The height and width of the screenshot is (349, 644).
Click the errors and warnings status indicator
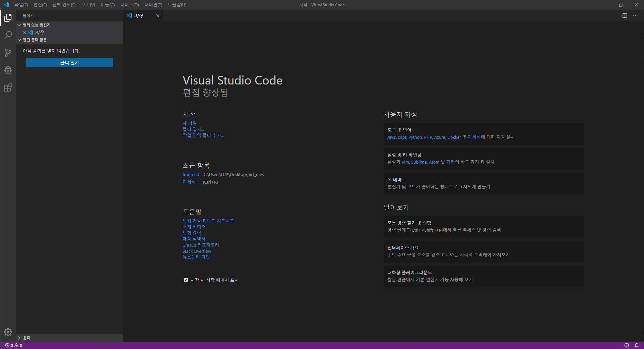14,345
